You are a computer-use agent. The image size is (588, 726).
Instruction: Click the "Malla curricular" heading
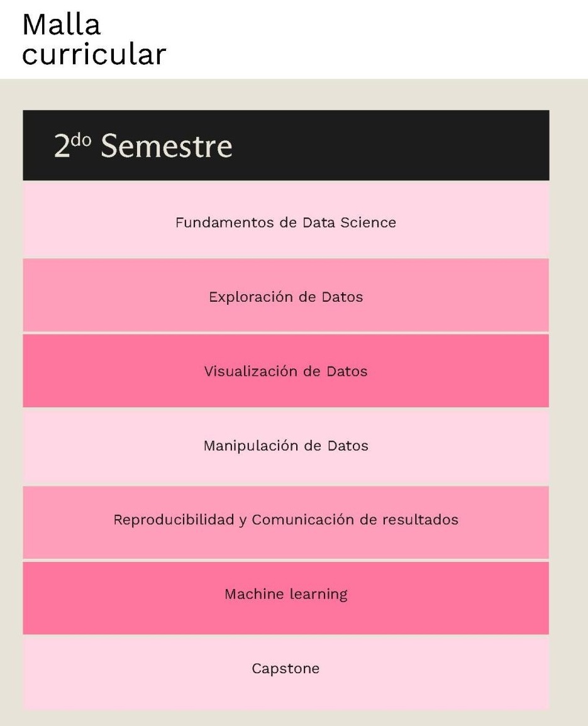click(x=94, y=40)
